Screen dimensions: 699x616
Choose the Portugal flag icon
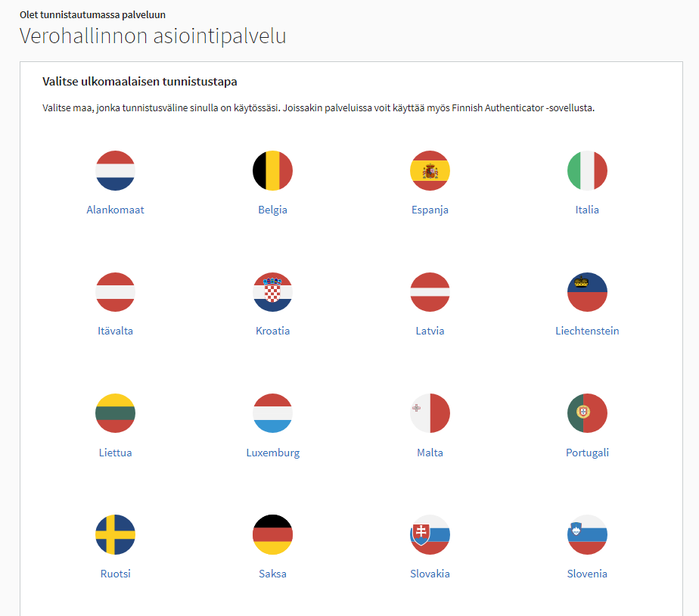(587, 413)
